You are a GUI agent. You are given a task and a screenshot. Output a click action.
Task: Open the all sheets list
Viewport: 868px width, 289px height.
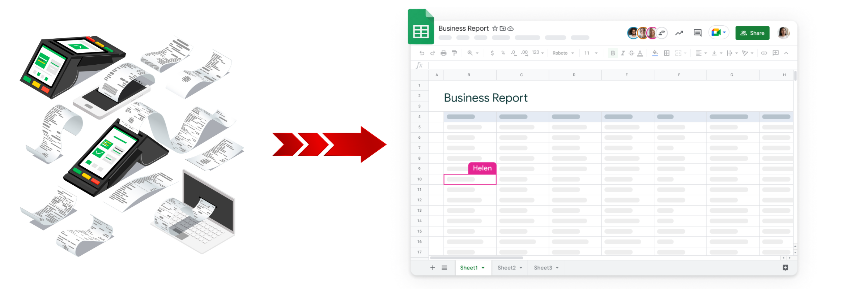(444, 268)
